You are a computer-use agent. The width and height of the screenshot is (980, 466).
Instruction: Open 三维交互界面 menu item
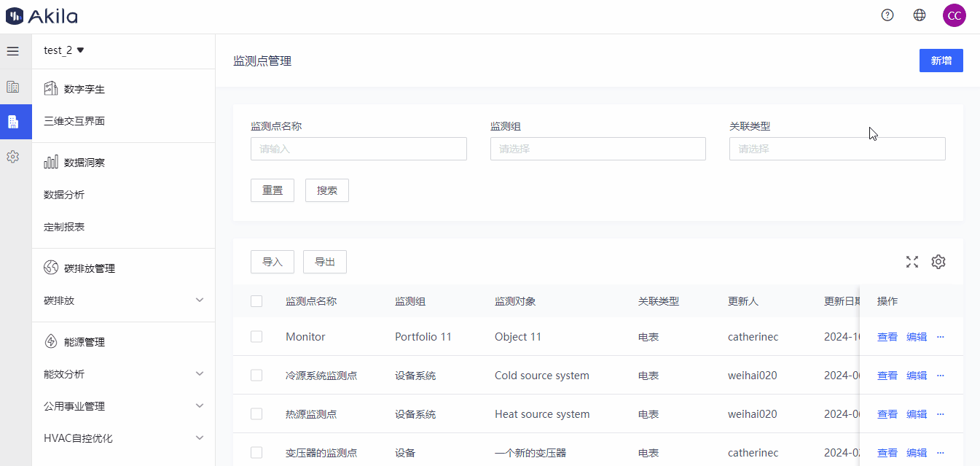coord(74,121)
